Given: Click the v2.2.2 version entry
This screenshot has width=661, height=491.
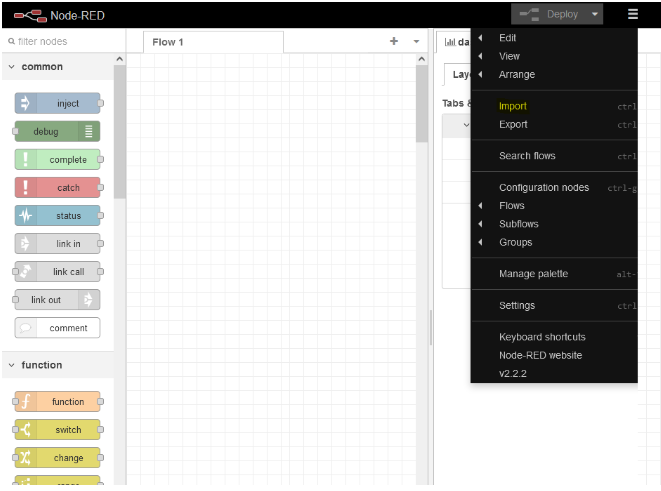Looking at the screenshot, I should coord(554,373).
